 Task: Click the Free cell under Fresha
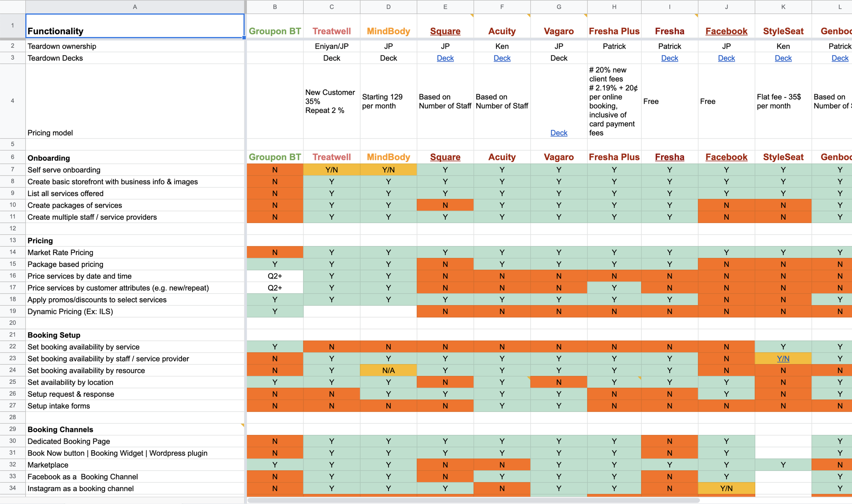(x=669, y=101)
